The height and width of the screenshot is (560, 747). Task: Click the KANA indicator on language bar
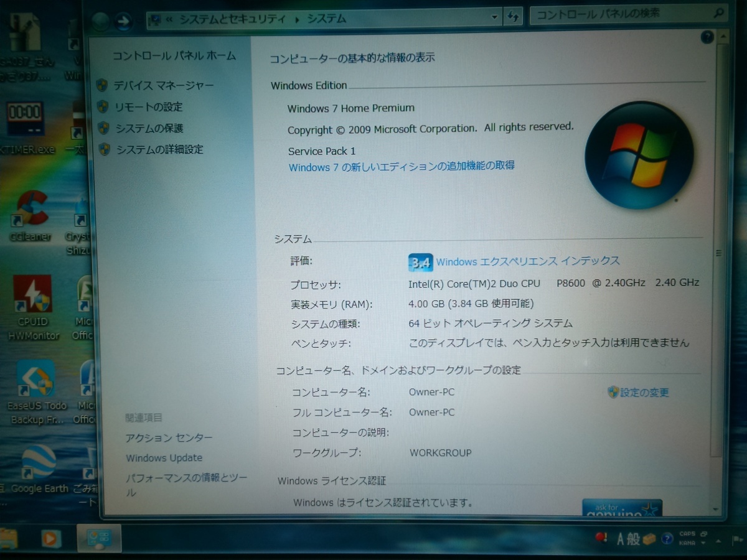(x=687, y=543)
